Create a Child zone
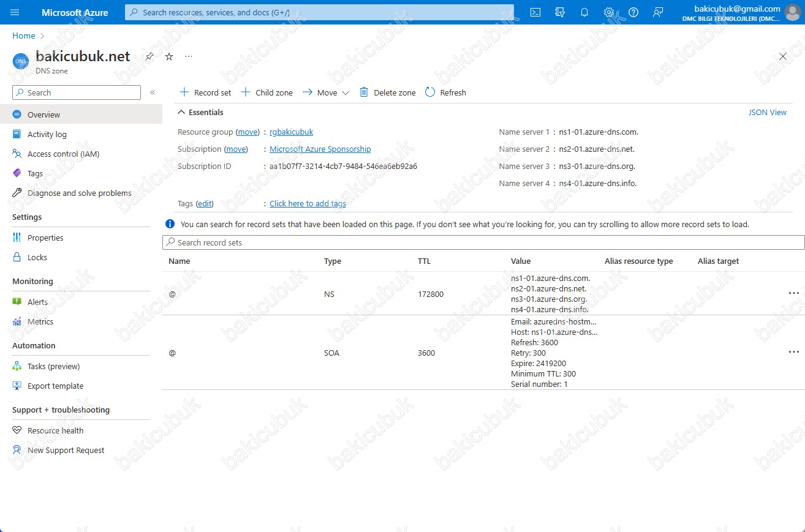 tap(266, 92)
